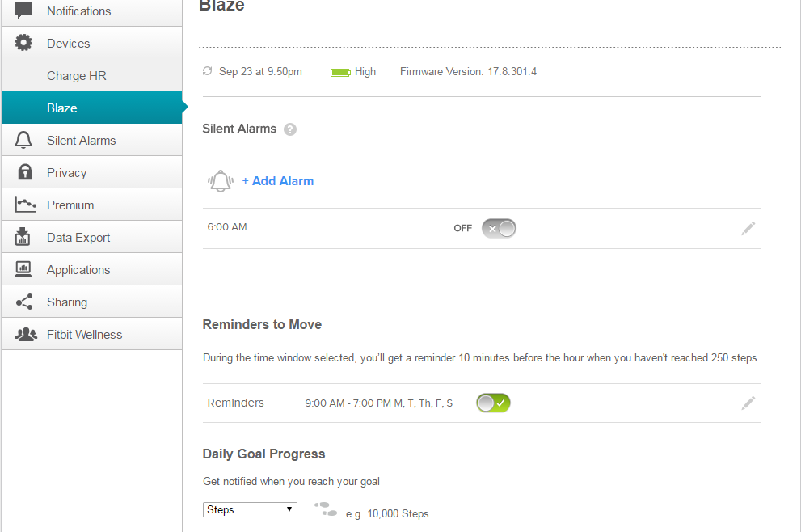
Task: Click the Premium chart icon
Action: (x=26, y=205)
